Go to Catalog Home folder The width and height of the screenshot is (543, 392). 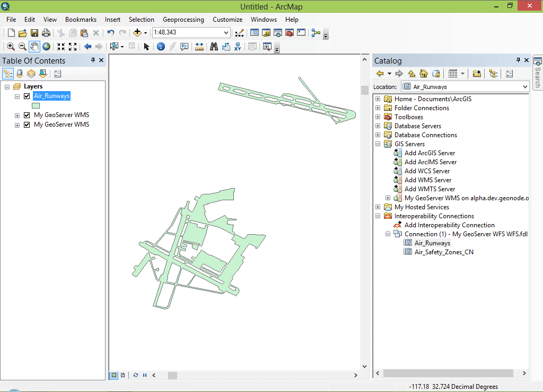pos(424,73)
